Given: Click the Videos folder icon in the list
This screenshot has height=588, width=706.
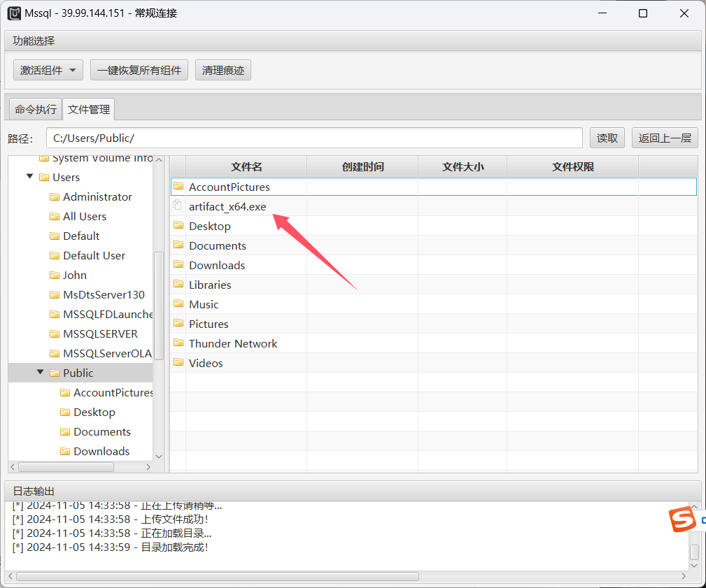Looking at the screenshot, I should [178, 362].
